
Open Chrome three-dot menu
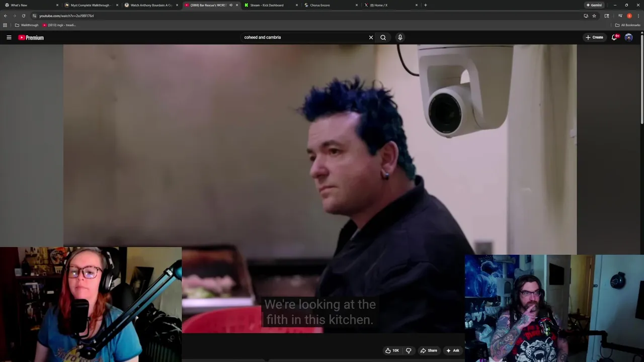(x=638, y=16)
